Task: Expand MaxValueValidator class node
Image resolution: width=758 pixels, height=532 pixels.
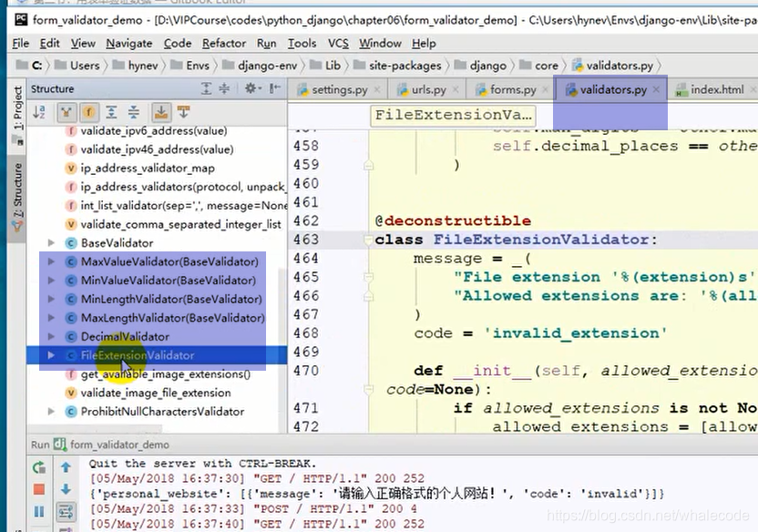Action: [x=51, y=261]
